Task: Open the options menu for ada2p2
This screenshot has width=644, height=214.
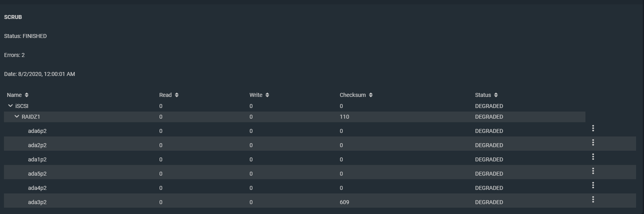Action: [593, 142]
